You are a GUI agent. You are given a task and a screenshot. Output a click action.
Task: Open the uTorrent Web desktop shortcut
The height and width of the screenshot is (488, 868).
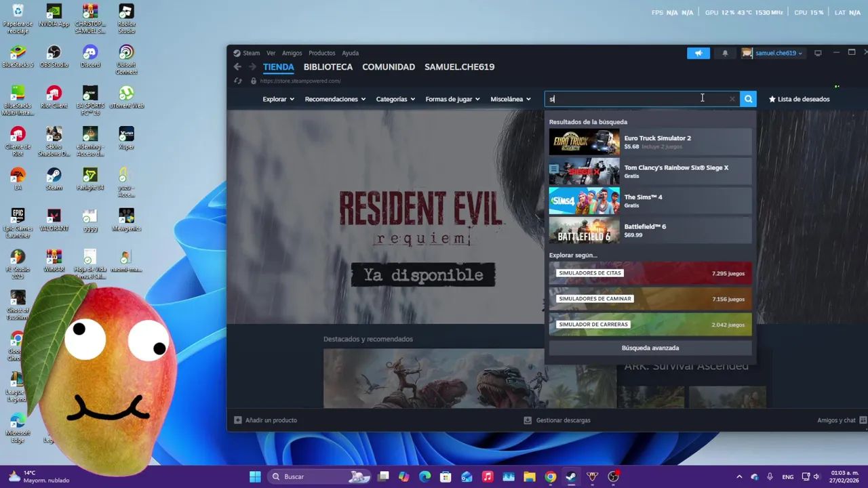(x=126, y=98)
